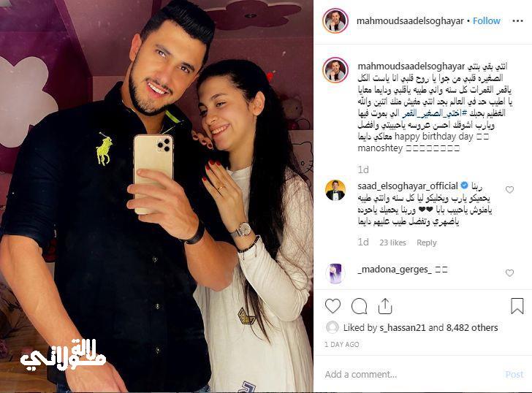
Task: Open the three-dot more options menu
Action: 517,21
